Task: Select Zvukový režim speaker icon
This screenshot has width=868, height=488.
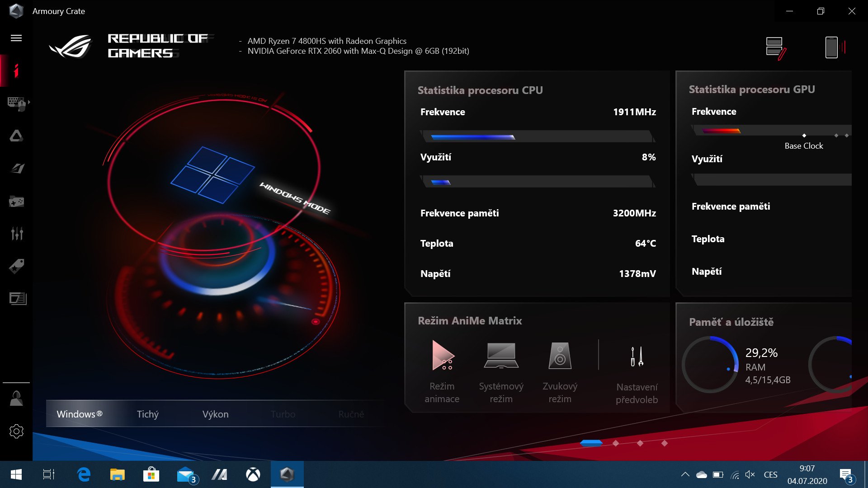Action: click(560, 371)
